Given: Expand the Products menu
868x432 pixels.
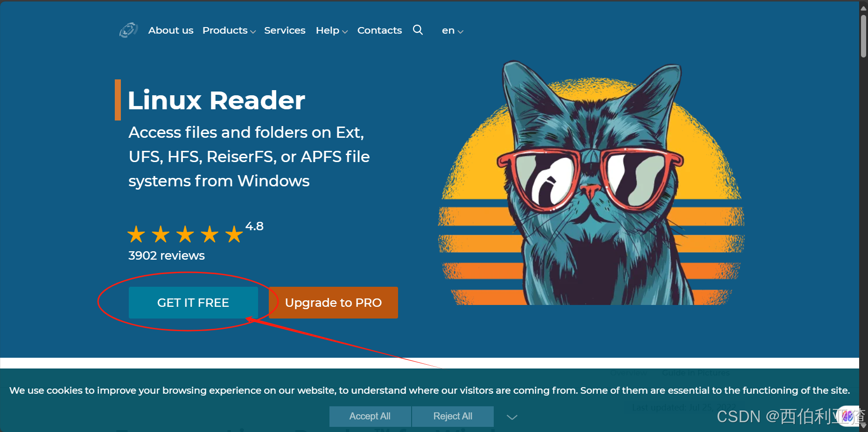Looking at the screenshot, I should (229, 30).
